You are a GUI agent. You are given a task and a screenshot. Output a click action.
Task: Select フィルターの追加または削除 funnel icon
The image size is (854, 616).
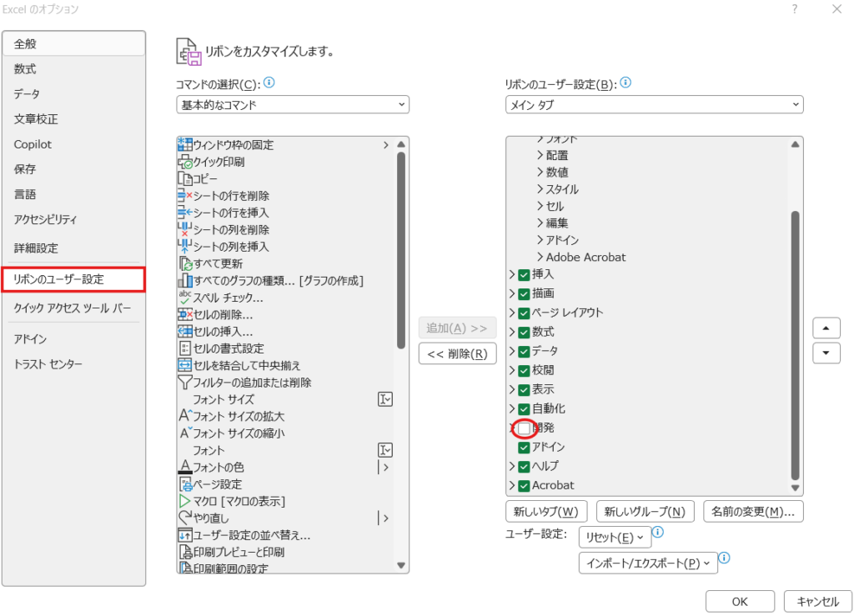coord(185,382)
